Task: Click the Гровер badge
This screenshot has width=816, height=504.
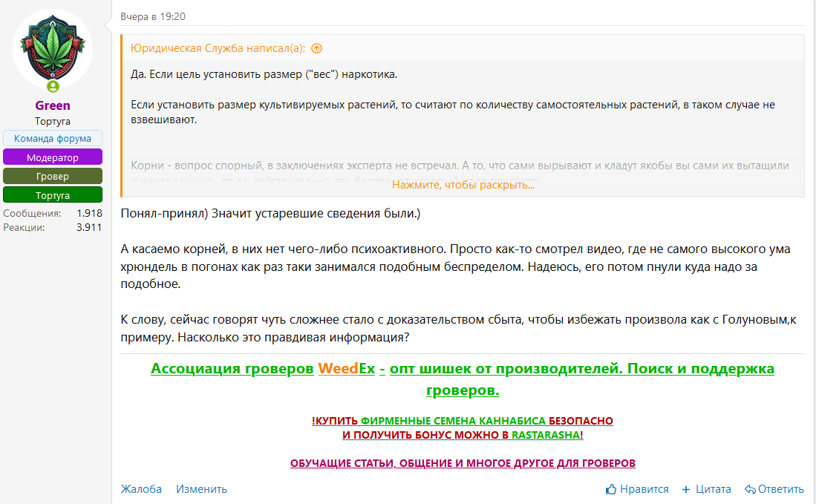Action: 52,176
